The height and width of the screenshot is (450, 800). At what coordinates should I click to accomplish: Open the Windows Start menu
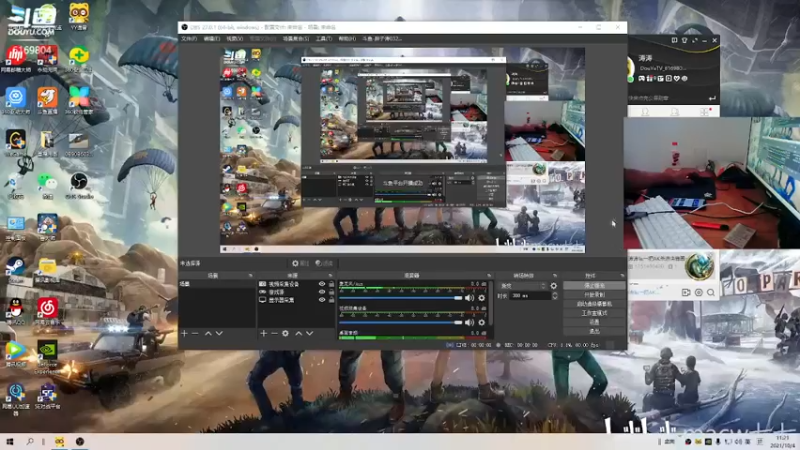(x=9, y=442)
